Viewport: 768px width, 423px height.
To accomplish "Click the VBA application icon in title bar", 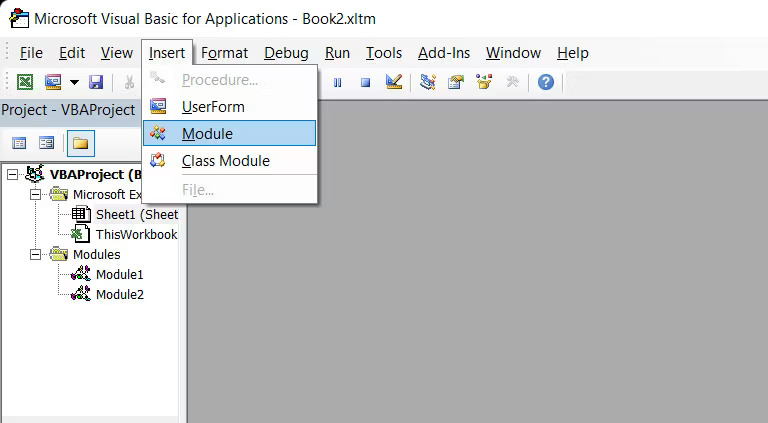I will (19, 18).
